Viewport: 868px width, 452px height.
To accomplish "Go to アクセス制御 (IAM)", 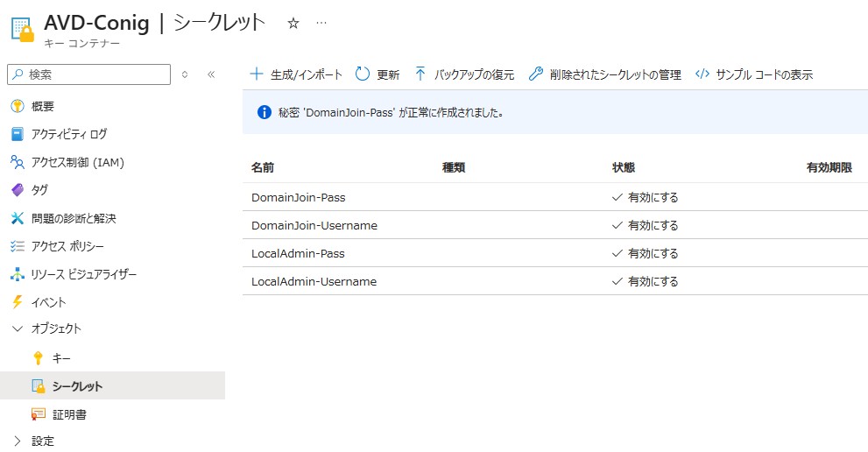I will (x=77, y=162).
